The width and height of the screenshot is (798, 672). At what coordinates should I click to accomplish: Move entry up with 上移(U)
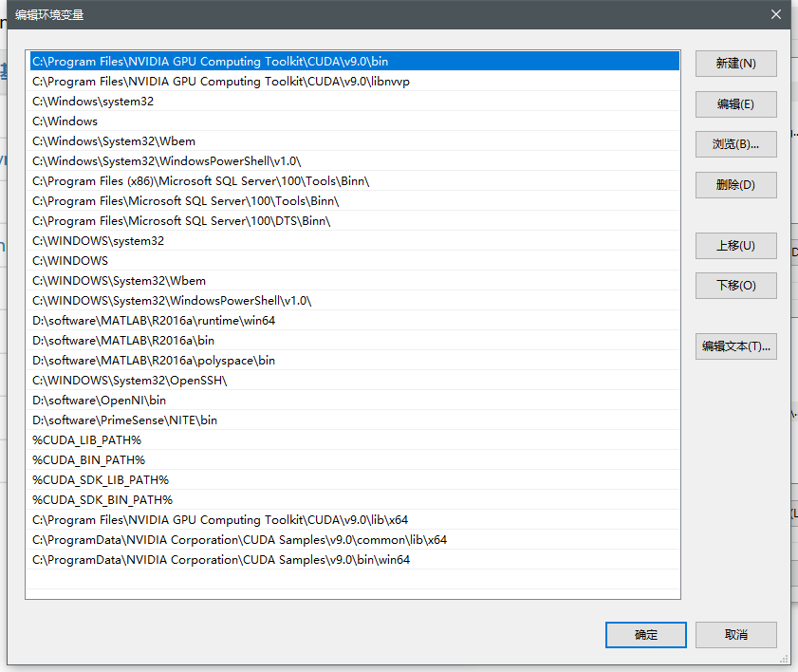[736, 246]
